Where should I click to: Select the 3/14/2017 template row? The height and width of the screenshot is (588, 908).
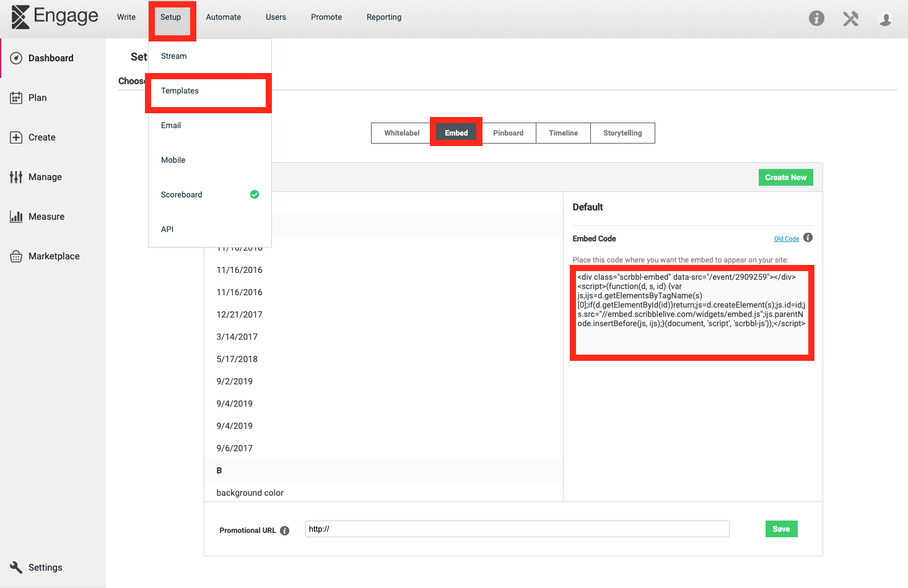383,337
